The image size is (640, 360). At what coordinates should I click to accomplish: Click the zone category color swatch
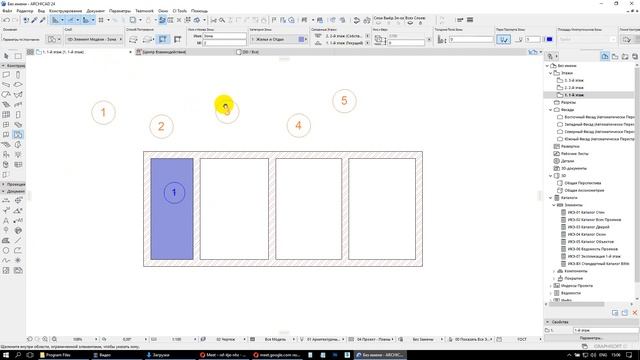coord(302,40)
